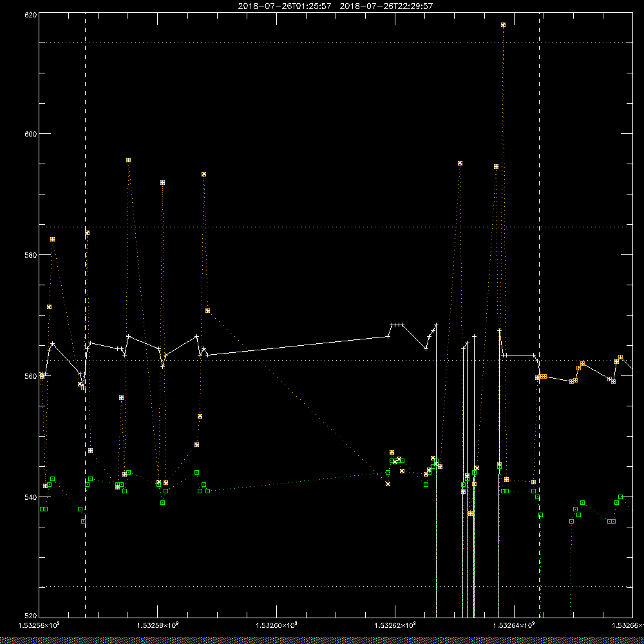Click the x-axis label 1.53256×10⁹

[39, 625]
